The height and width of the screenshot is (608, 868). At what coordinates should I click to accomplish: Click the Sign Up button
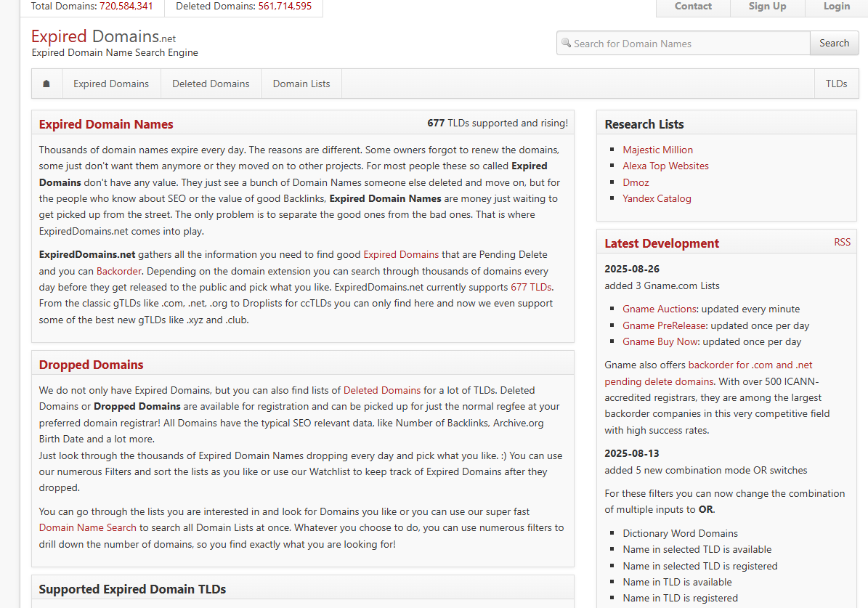(x=767, y=7)
